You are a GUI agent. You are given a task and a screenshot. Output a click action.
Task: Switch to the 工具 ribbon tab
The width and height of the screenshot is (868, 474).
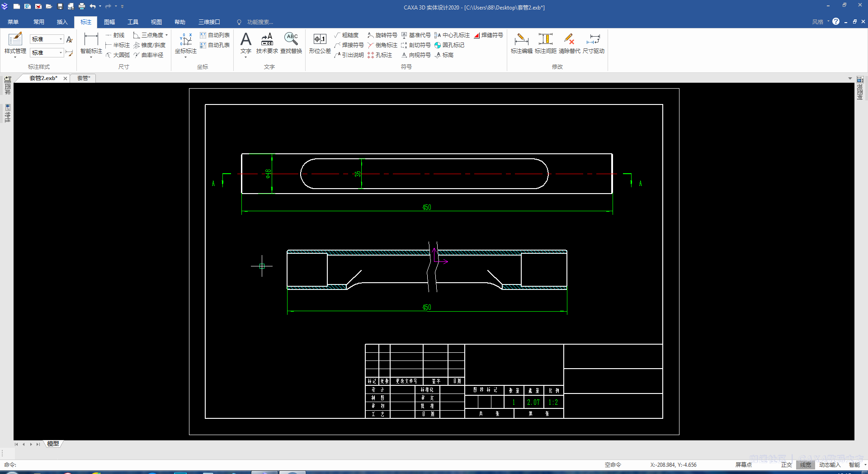click(133, 22)
